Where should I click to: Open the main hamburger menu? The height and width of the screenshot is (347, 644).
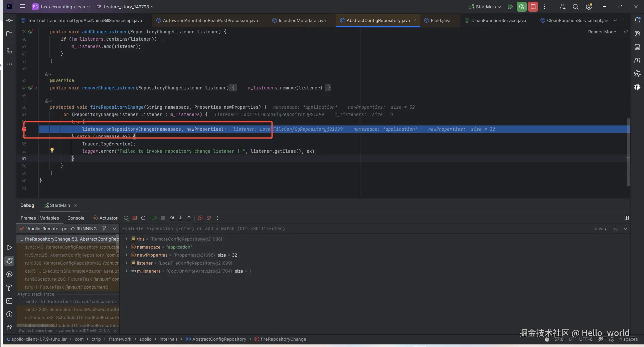click(22, 7)
